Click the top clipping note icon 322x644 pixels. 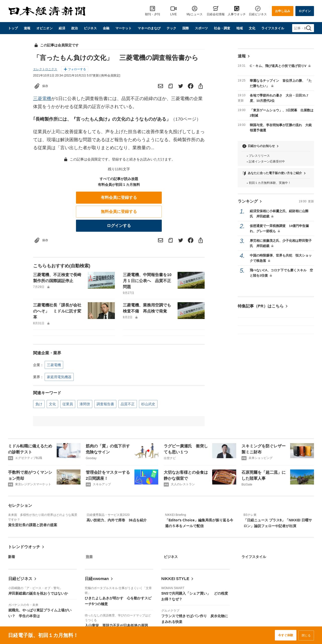pos(171,86)
